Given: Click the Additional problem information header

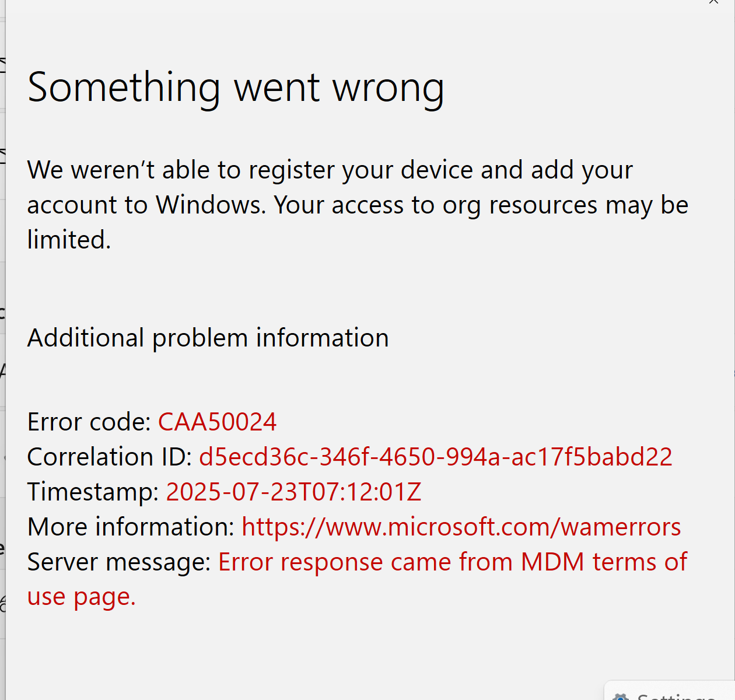Looking at the screenshot, I should point(208,337).
